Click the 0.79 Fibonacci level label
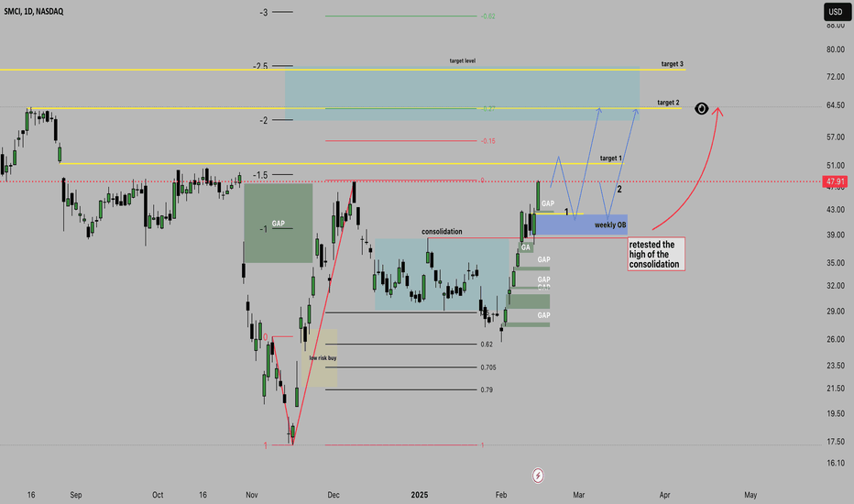The height and width of the screenshot is (504, 854). (487, 390)
